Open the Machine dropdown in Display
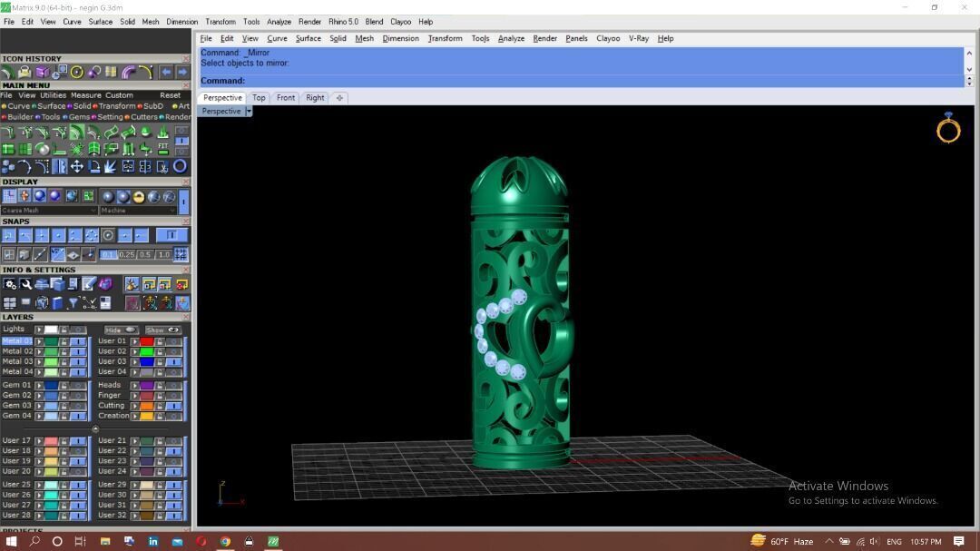 (138, 211)
